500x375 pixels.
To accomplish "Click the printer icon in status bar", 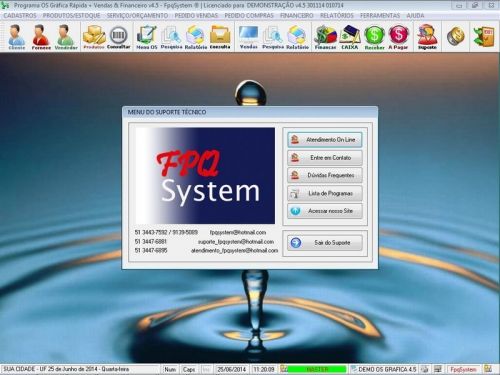I will (425, 369).
